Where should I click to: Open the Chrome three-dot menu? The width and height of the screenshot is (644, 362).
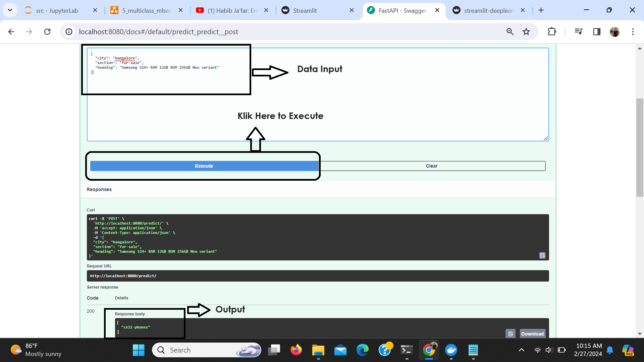[633, 32]
